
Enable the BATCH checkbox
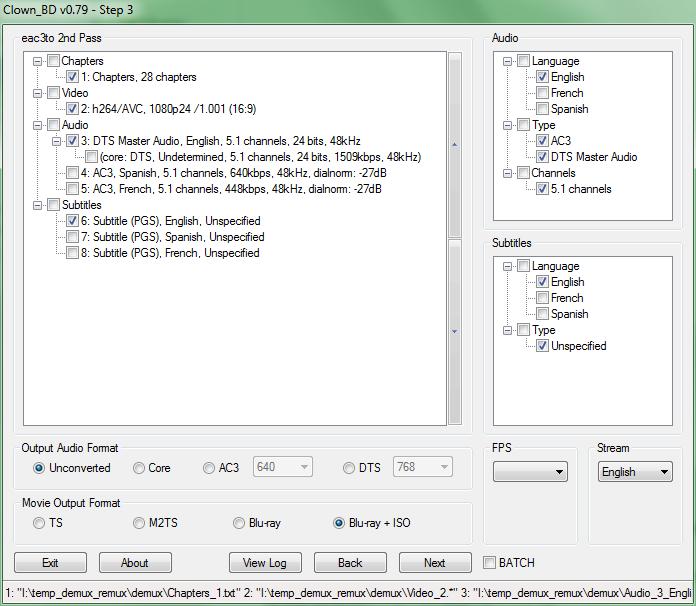pyautogui.click(x=490, y=562)
